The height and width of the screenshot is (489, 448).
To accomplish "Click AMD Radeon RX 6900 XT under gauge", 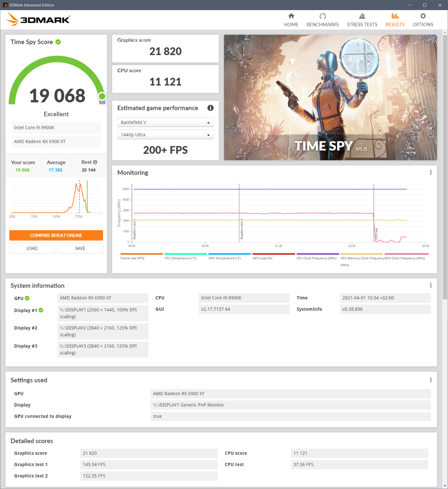I will pos(56,142).
